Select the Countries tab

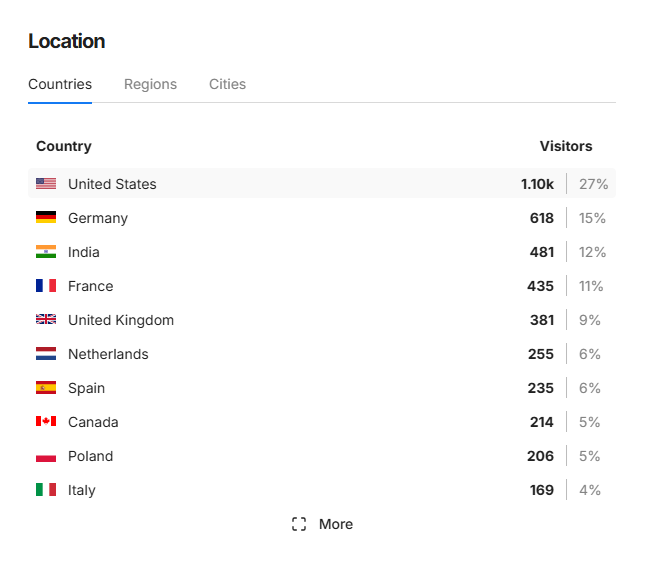point(60,84)
